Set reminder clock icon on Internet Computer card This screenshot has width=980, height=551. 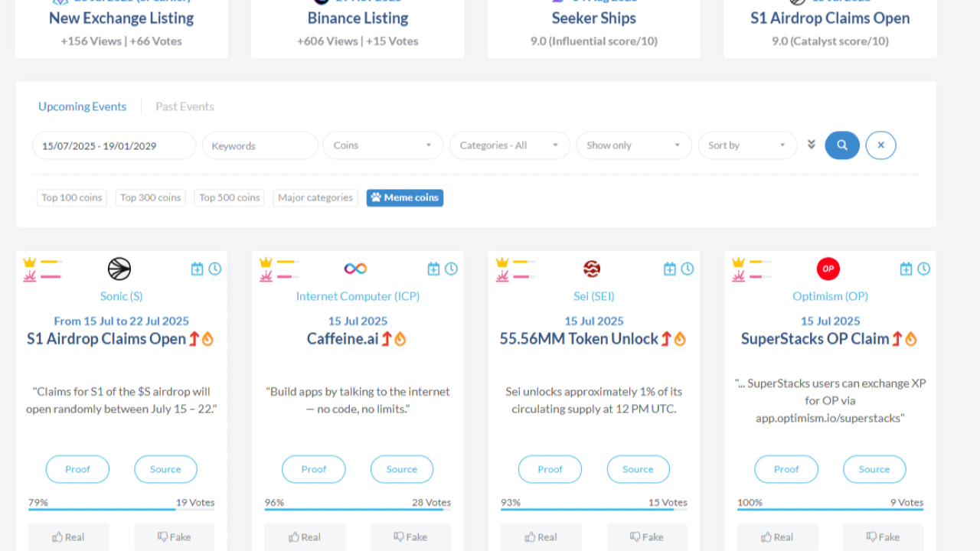tap(452, 269)
